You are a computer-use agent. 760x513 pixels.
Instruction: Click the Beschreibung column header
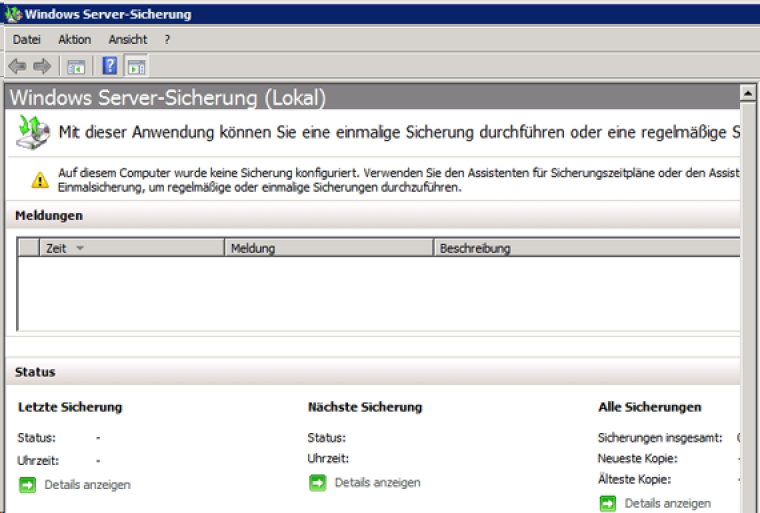[587, 248]
